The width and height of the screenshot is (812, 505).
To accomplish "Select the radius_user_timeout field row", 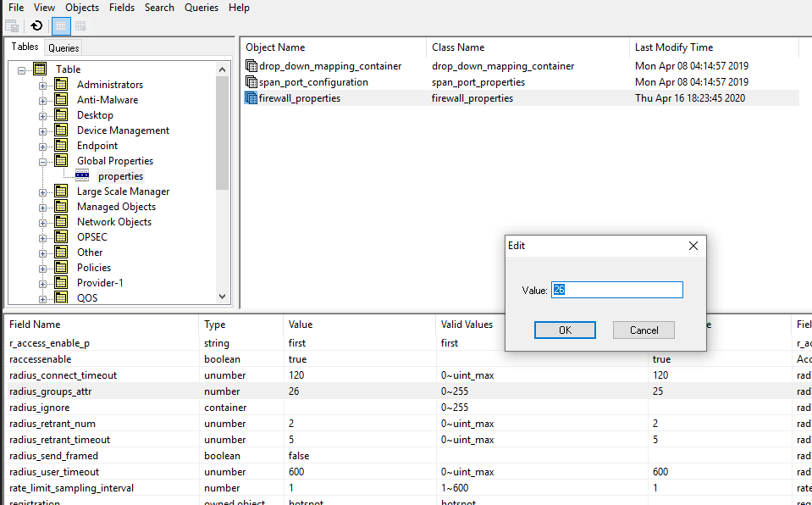I will point(406,472).
